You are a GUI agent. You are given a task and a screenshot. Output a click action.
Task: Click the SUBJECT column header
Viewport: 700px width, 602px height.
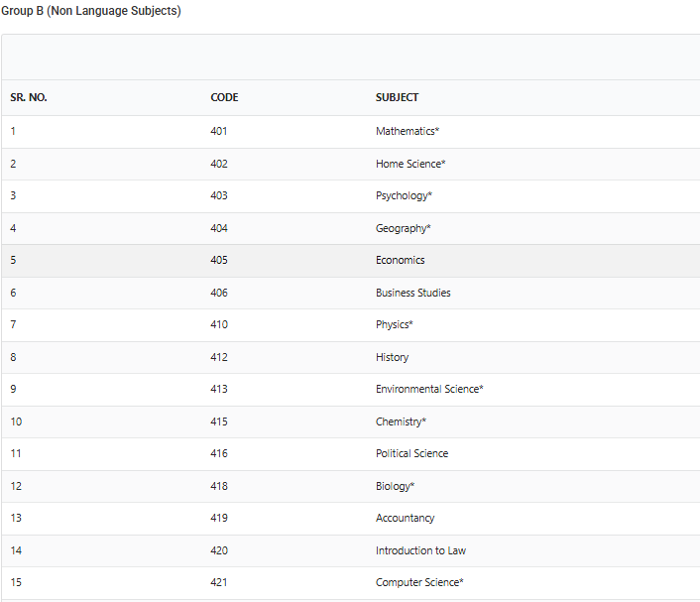click(397, 97)
